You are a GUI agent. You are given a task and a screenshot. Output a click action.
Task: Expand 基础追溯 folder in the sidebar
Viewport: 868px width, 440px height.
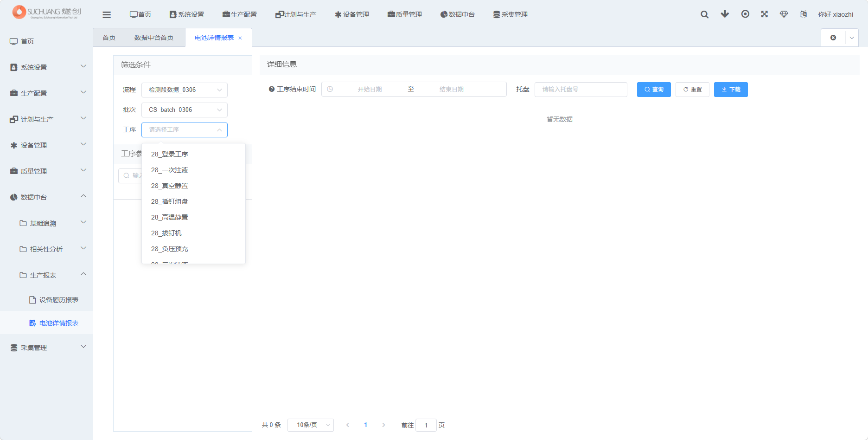coord(46,223)
